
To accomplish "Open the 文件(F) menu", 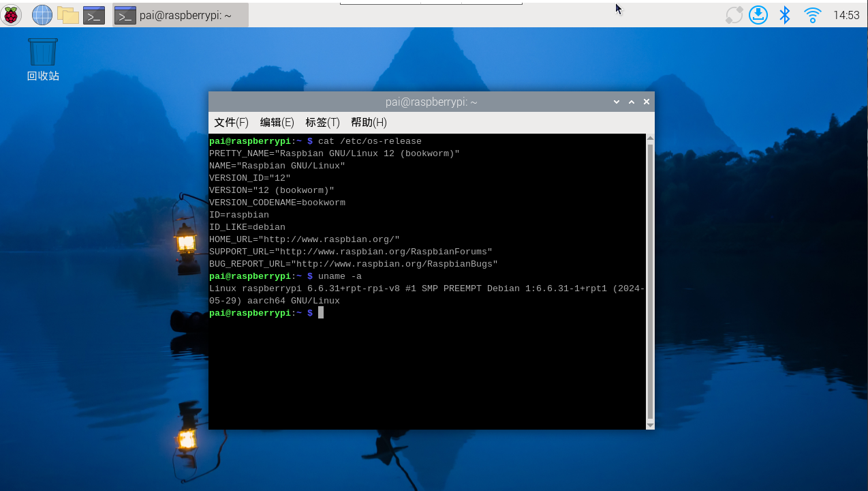I will 231,122.
